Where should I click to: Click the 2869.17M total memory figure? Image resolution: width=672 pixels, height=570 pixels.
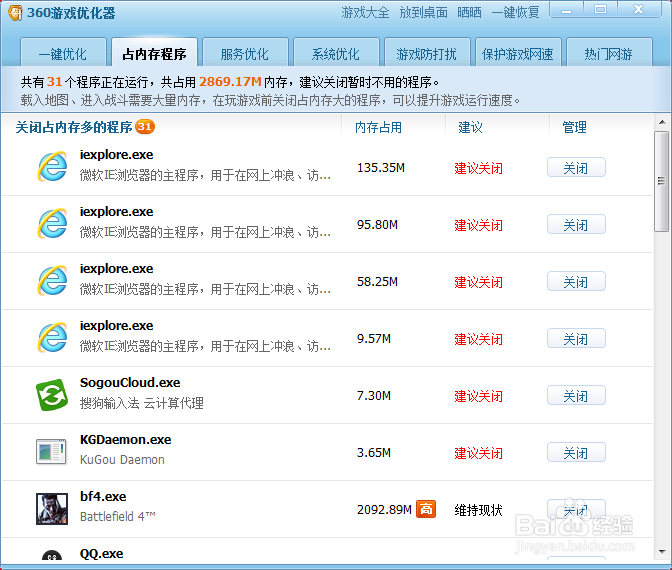click(x=230, y=81)
